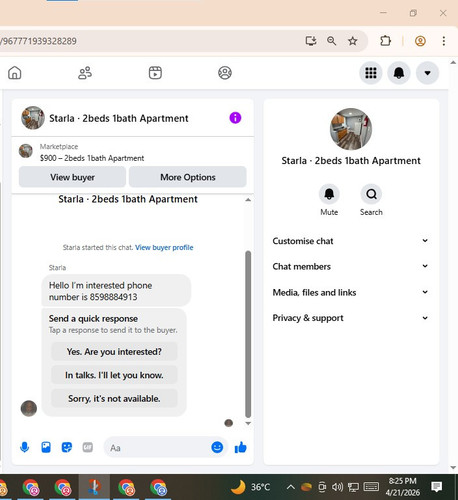
Task: Send quick response 'In talks. I'll let you know.'
Action: click(114, 375)
